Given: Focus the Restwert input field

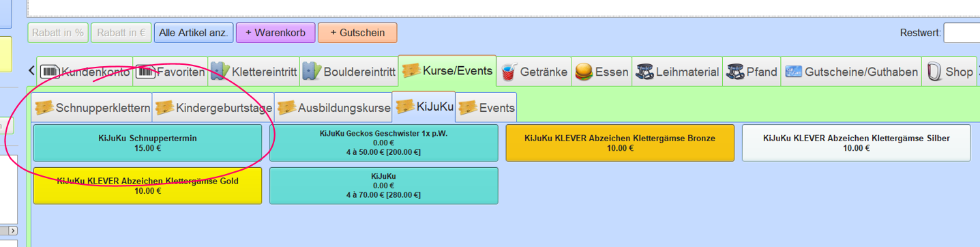Looking at the screenshot, I should [962, 33].
